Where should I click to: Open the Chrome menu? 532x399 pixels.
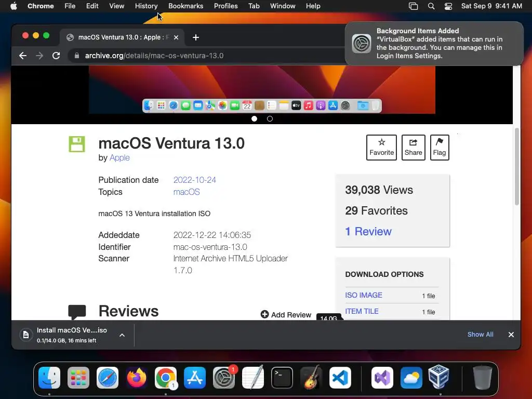[41, 6]
